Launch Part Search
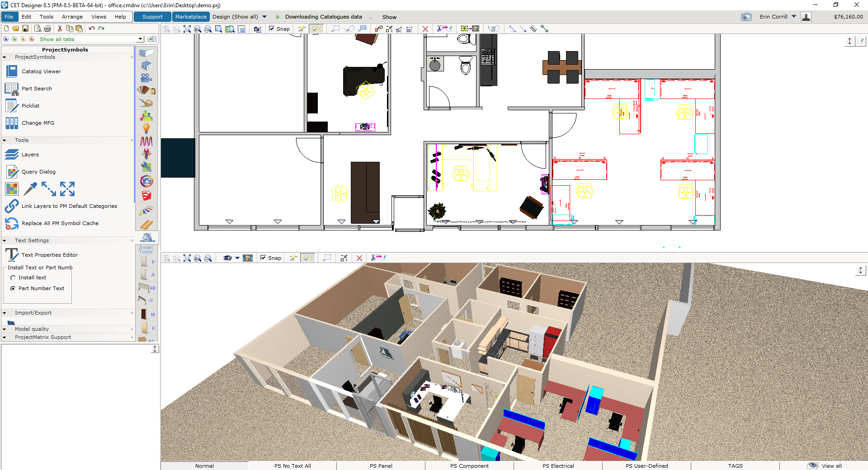The width and height of the screenshot is (868, 470). (29, 89)
